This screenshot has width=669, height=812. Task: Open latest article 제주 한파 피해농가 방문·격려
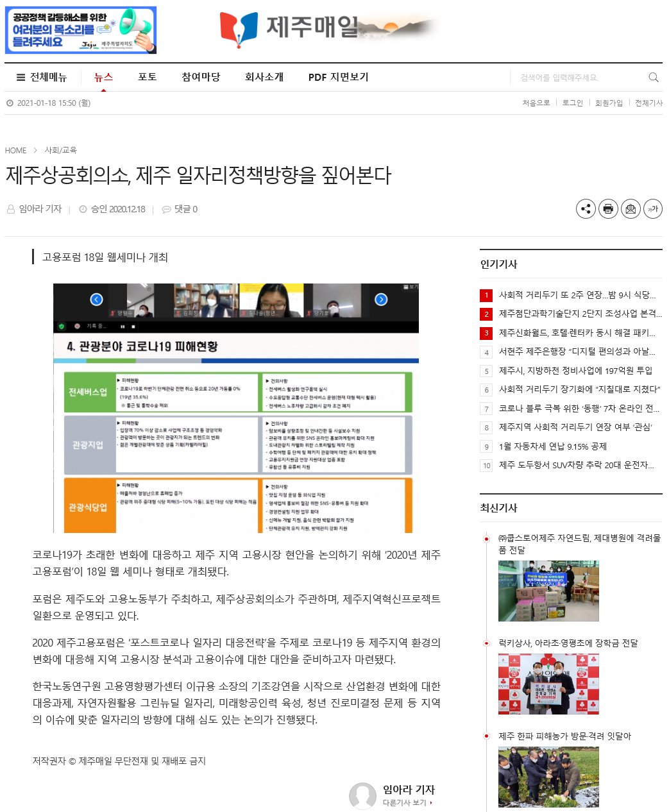[565, 736]
